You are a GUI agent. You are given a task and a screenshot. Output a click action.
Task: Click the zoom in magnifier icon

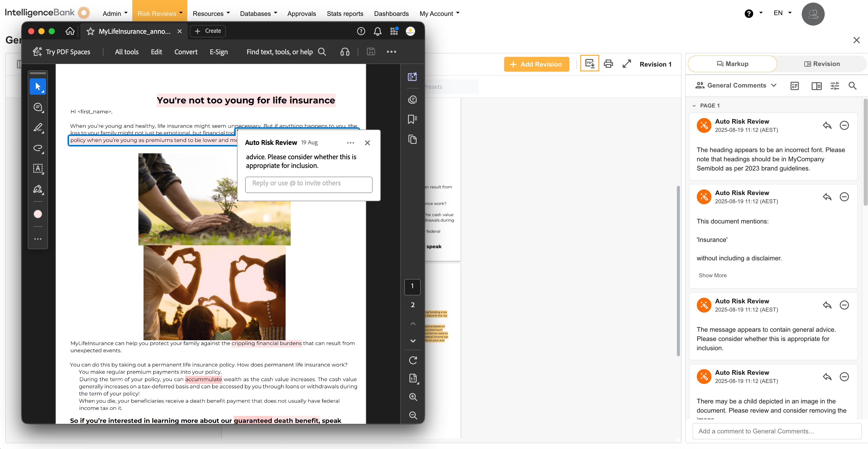pyautogui.click(x=413, y=397)
